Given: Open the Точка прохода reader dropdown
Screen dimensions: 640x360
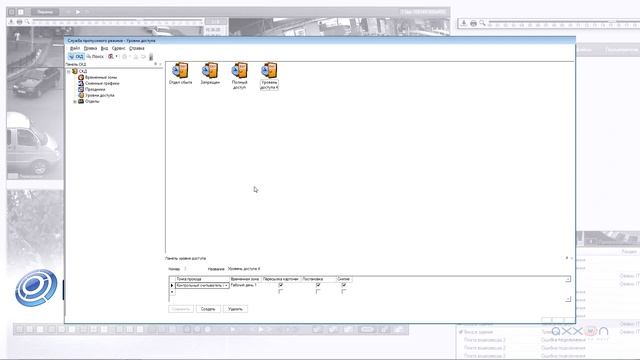Looking at the screenshot, I should (x=227, y=285).
